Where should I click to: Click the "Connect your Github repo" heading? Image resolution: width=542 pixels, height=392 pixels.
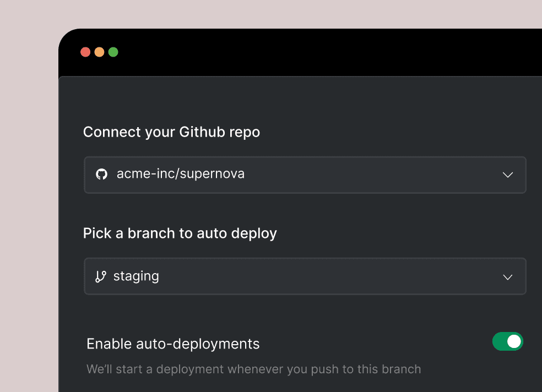(171, 132)
